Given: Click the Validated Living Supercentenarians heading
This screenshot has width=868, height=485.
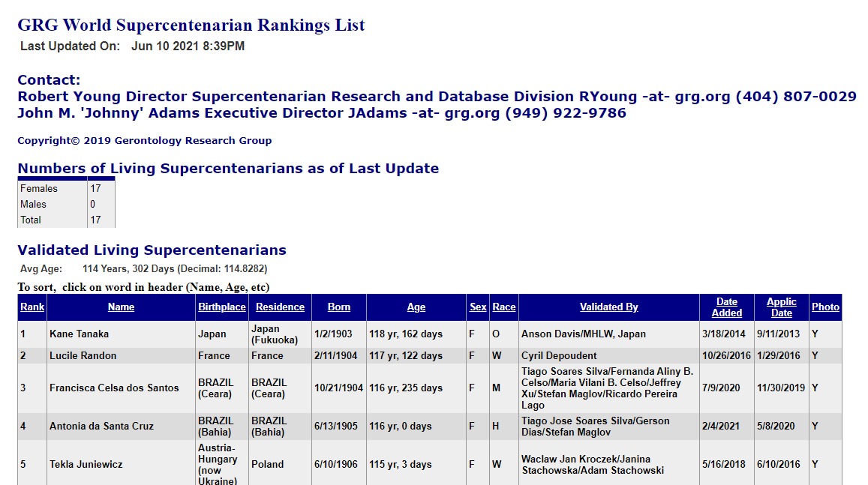Looking at the screenshot, I should click(x=152, y=250).
